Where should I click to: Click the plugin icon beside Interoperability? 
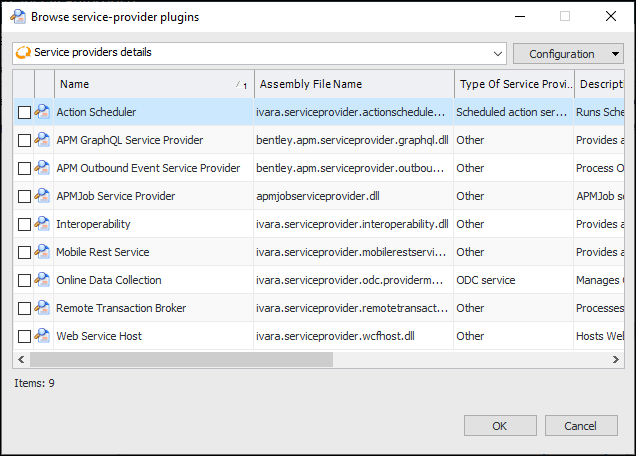coord(43,224)
